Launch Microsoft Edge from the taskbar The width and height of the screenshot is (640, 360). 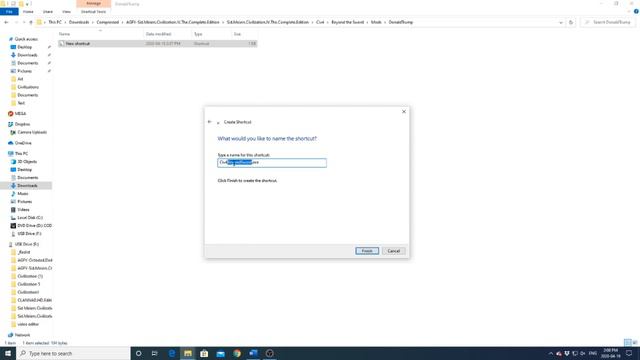(x=172, y=353)
